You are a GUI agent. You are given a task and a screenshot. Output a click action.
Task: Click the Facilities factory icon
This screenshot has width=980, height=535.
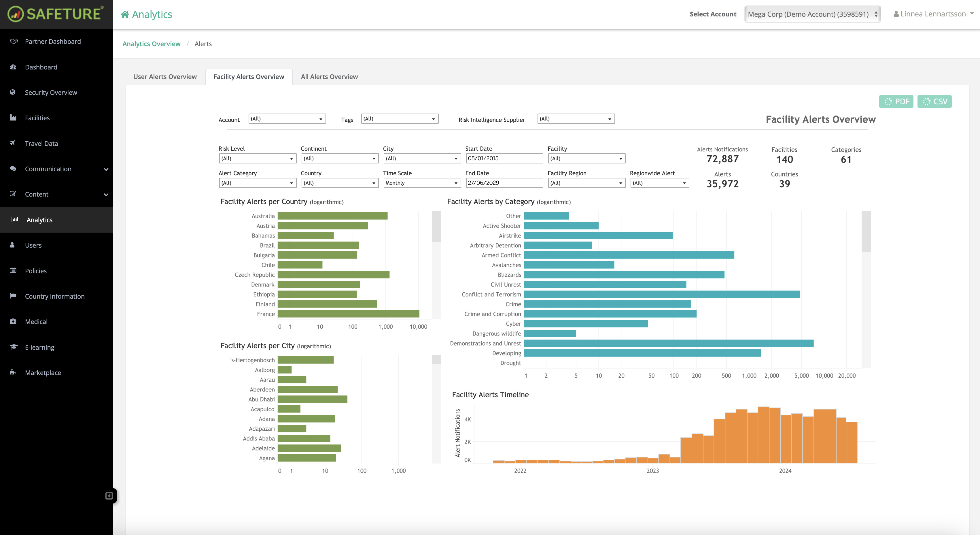pos(13,118)
